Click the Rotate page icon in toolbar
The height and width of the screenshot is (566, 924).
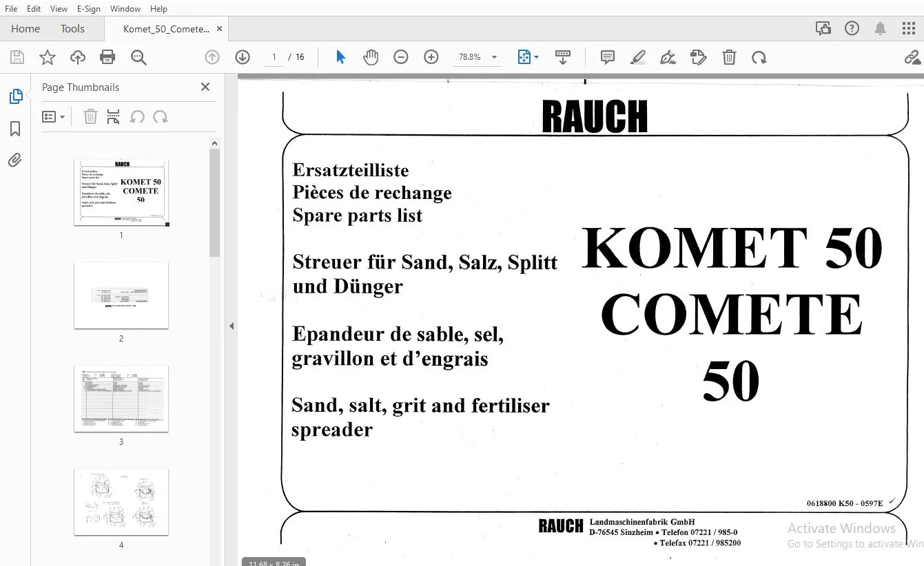(x=759, y=57)
